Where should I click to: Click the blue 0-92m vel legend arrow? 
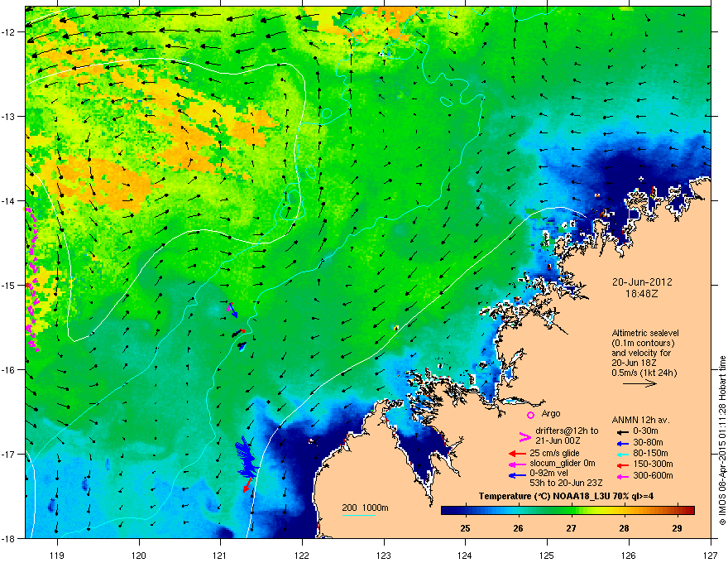click(x=517, y=475)
